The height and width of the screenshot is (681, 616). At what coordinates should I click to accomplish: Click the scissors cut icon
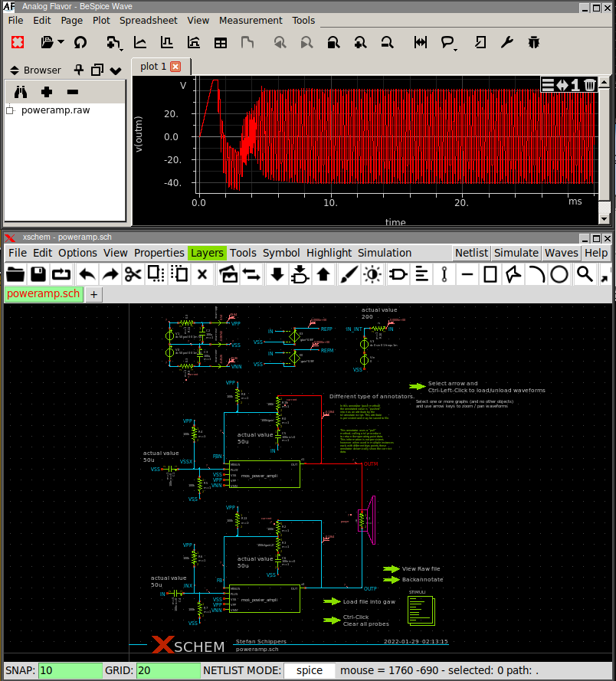pos(133,274)
